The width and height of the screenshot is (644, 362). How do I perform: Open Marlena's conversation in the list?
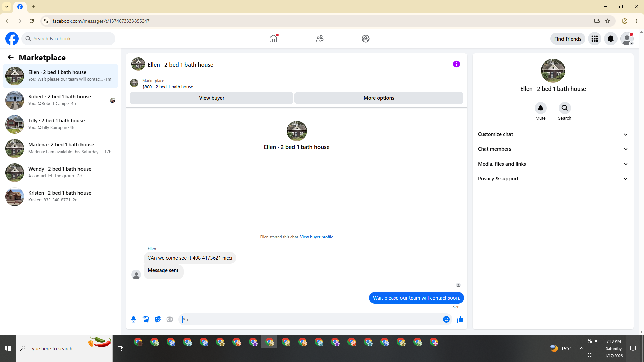[x=60, y=148]
